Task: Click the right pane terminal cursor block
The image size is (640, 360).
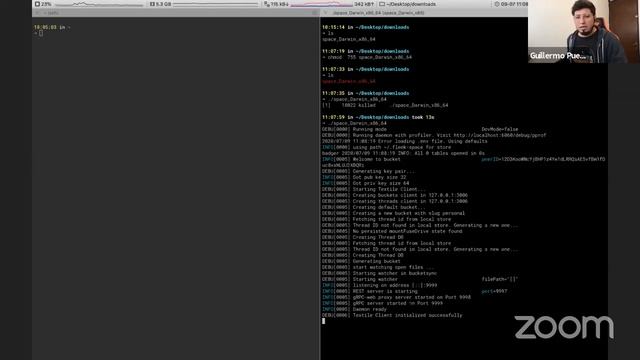Action: pyautogui.click(x=324, y=321)
